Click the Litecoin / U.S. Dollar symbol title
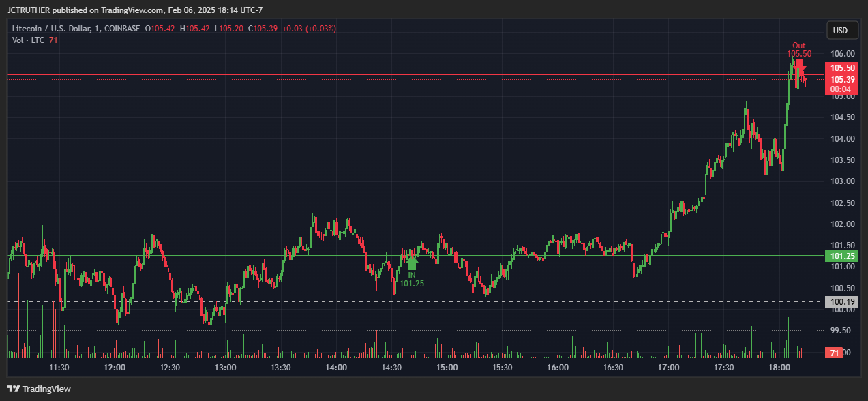Viewport: 868px width, 401px height. (x=53, y=29)
